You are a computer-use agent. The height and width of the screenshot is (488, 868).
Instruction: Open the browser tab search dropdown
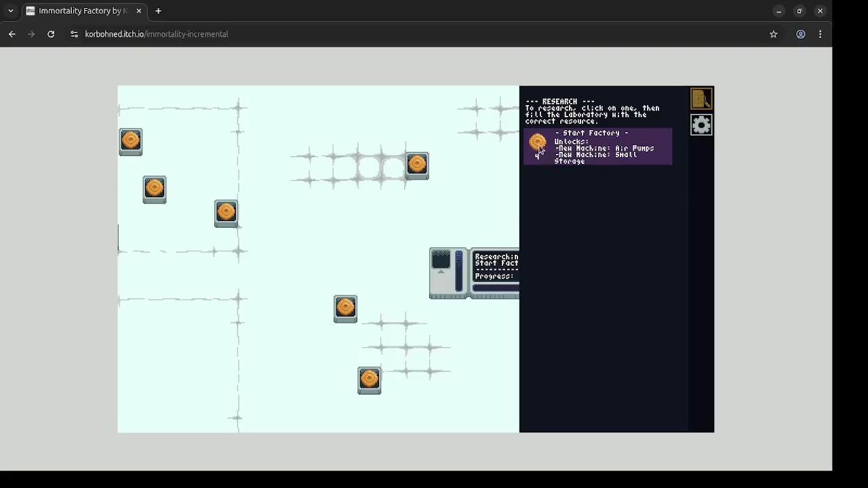pyautogui.click(x=11, y=11)
